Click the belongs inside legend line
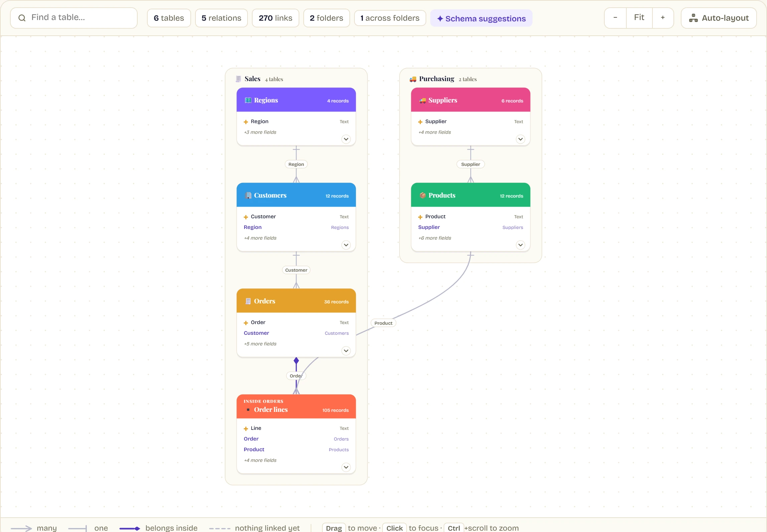767x532 pixels. (130, 528)
